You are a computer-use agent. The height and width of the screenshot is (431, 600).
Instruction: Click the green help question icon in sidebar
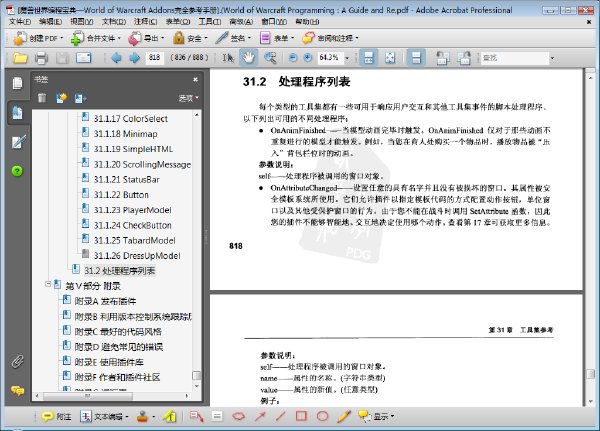coord(17,171)
